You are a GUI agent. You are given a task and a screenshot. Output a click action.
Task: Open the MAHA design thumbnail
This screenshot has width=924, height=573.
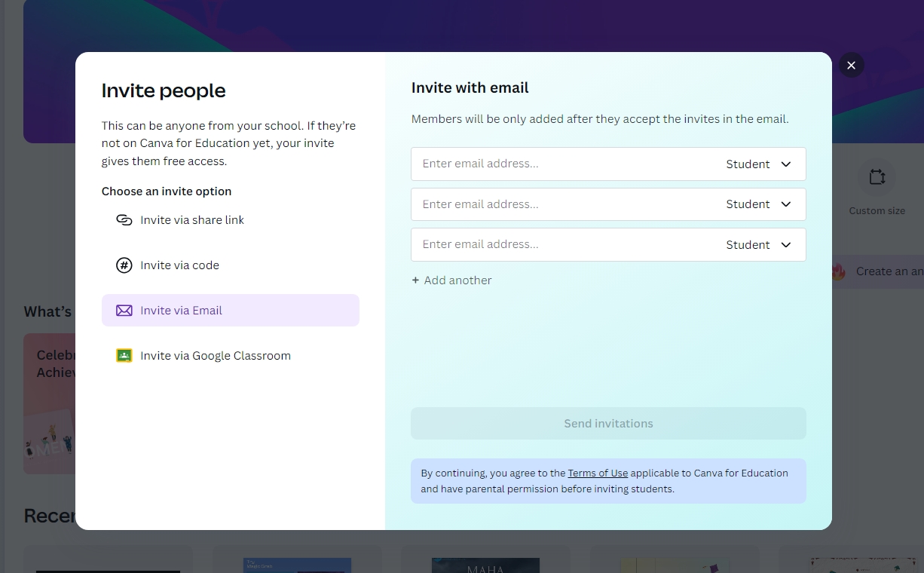click(485, 564)
